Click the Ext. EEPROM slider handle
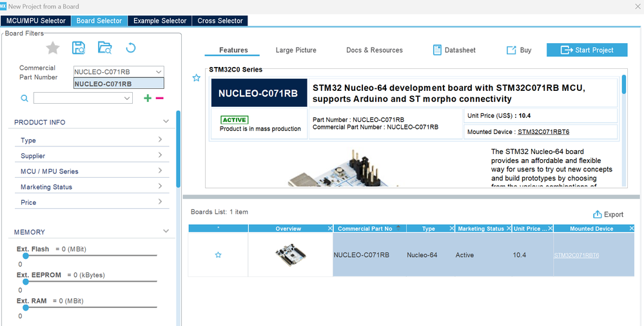This screenshot has width=644, height=326. coord(26,282)
